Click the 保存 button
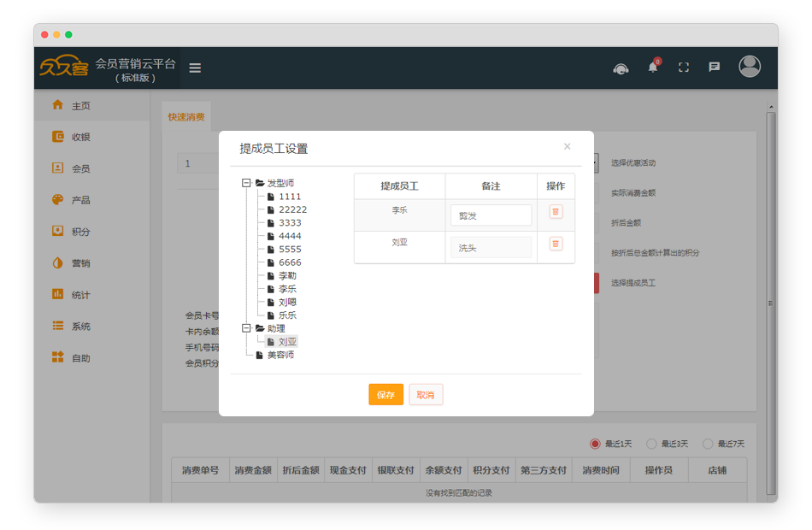812x530 pixels. [x=385, y=395]
